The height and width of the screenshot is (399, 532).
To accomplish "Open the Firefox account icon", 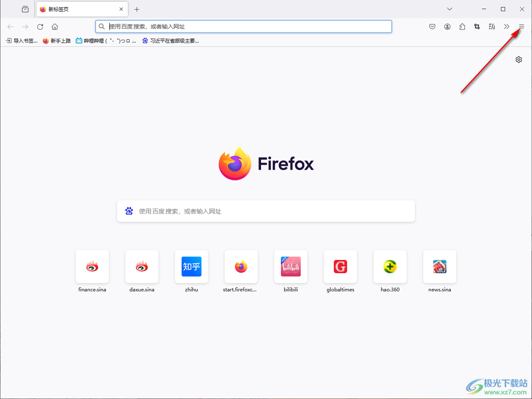I will (x=447, y=26).
